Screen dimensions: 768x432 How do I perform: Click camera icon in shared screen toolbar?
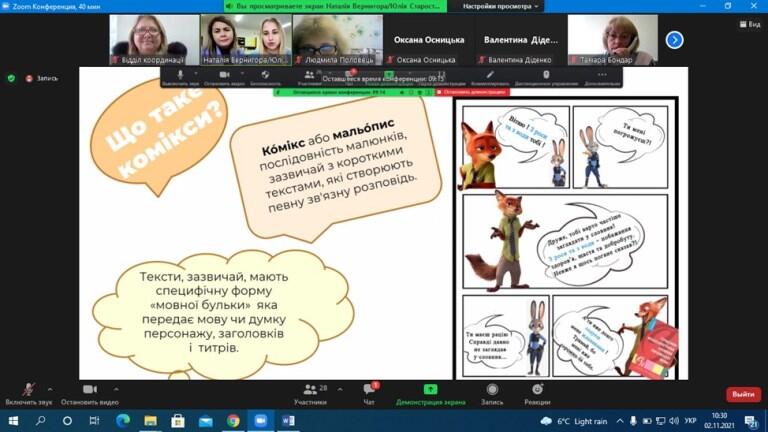[224, 75]
